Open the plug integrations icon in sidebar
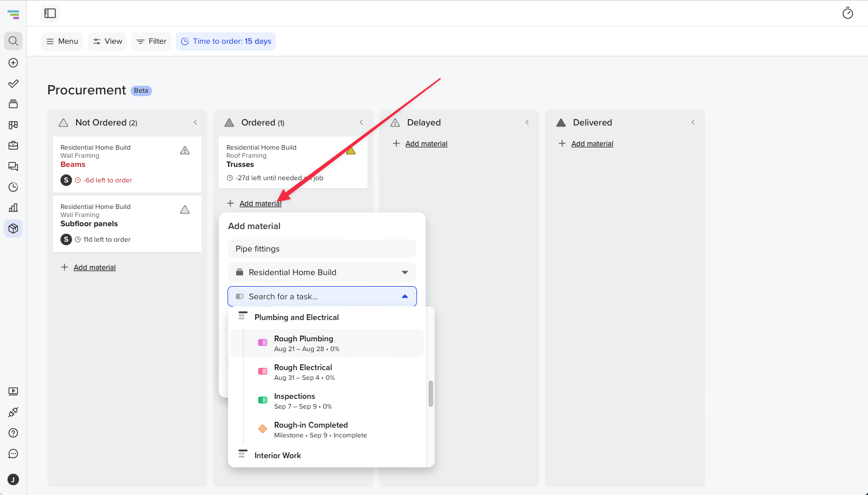The width and height of the screenshot is (868, 495). coord(13,412)
